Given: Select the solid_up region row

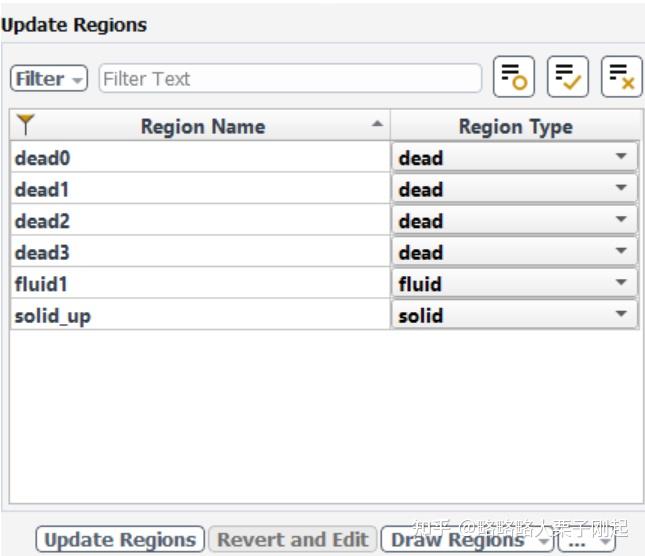Looking at the screenshot, I should [x=200, y=315].
